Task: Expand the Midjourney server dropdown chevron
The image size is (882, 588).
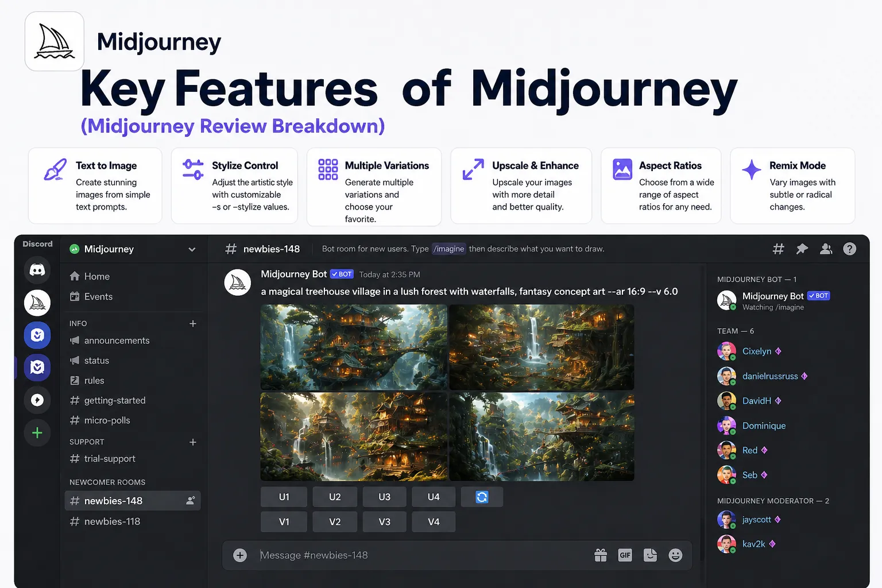Action: (x=192, y=249)
